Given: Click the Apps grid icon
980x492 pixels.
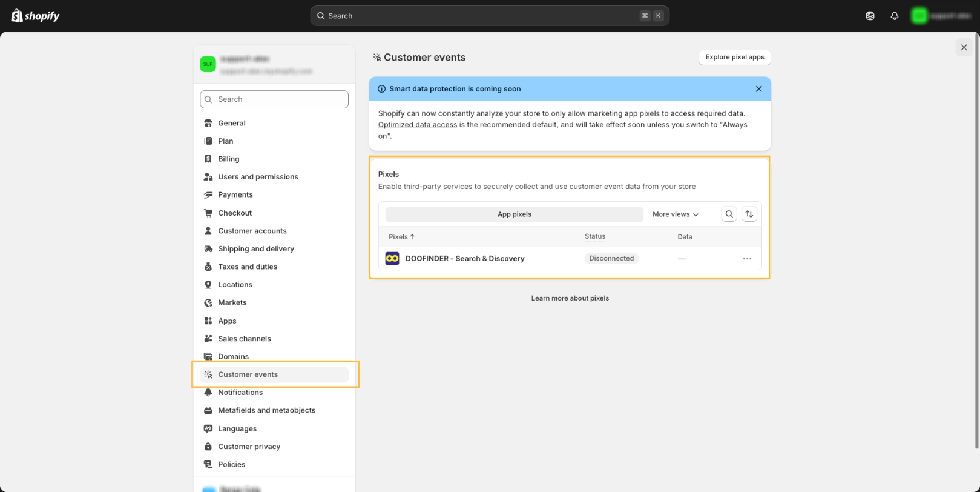Looking at the screenshot, I should click(x=208, y=321).
